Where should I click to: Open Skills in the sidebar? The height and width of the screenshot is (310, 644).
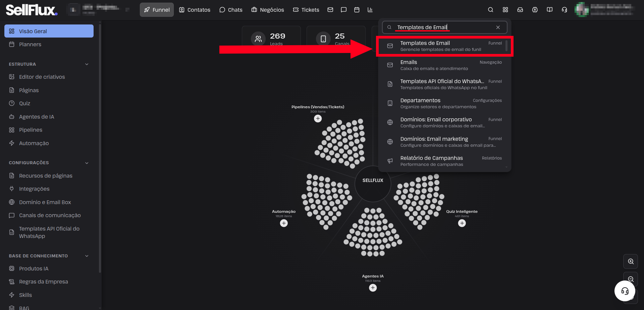coord(49,295)
